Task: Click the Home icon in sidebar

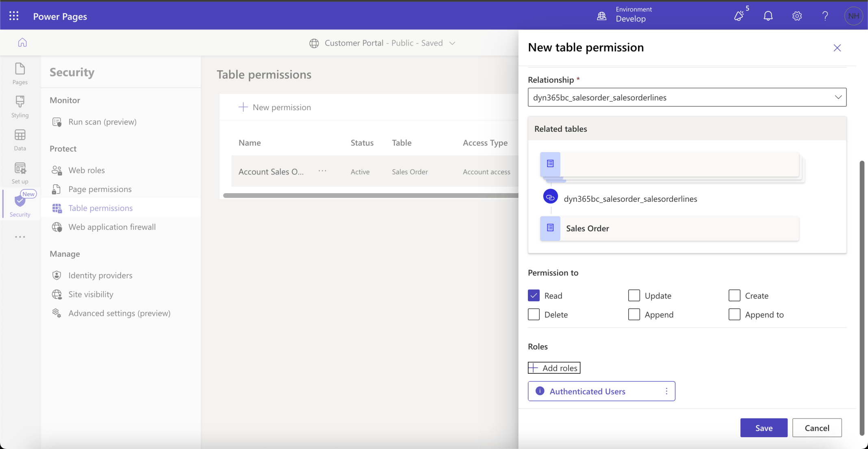Action: 22,42
